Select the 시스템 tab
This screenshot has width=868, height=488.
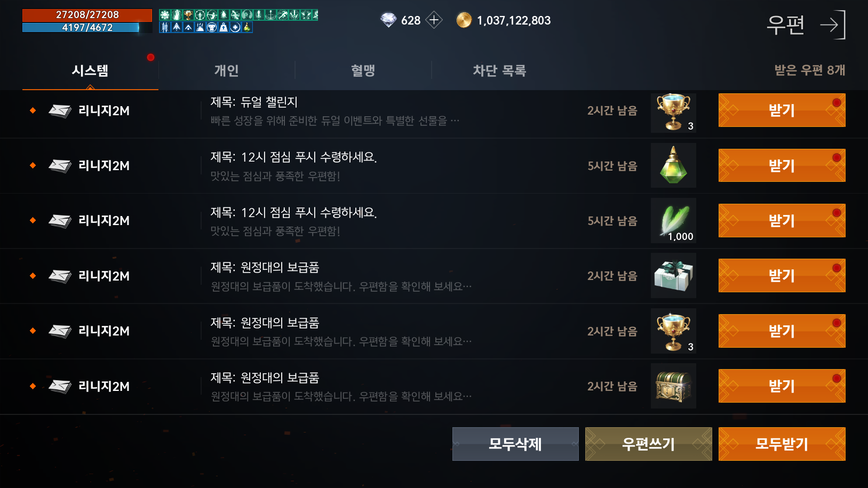(x=90, y=70)
